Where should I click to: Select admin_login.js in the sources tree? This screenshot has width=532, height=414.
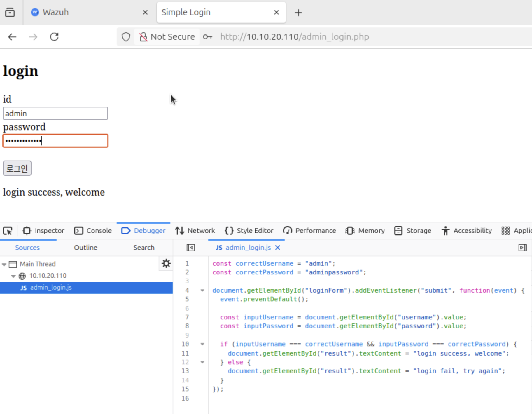click(x=51, y=288)
